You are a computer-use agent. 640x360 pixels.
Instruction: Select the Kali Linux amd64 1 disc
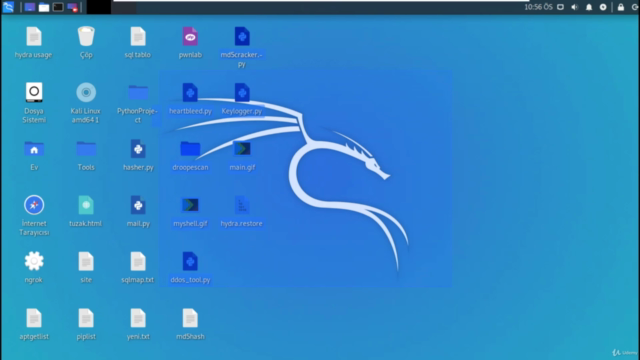click(x=86, y=103)
